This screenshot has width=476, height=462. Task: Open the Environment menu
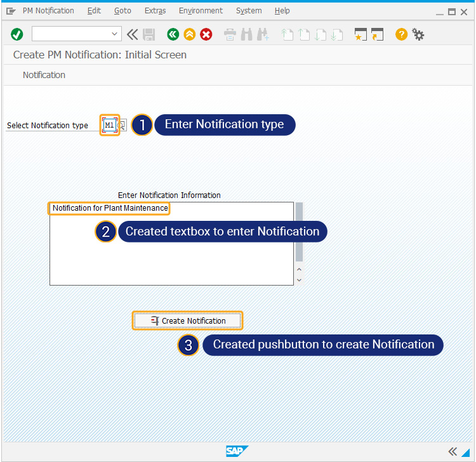coord(201,11)
